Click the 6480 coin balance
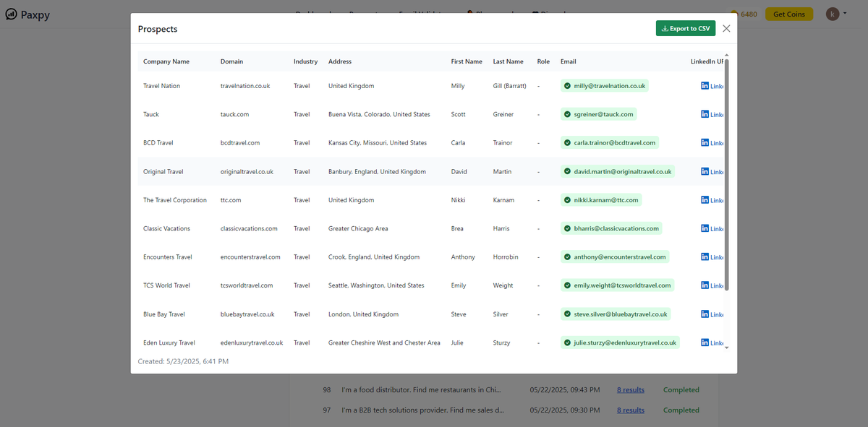This screenshot has height=427, width=868. coord(744,14)
